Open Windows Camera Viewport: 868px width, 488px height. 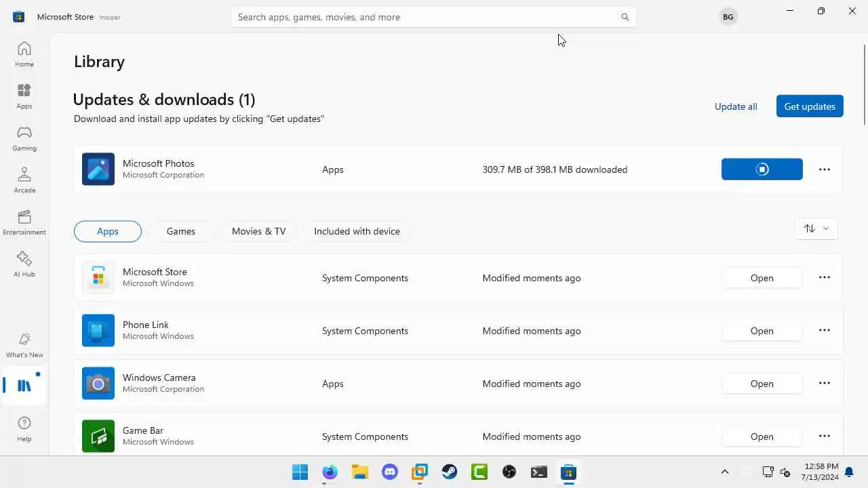coord(762,384)
